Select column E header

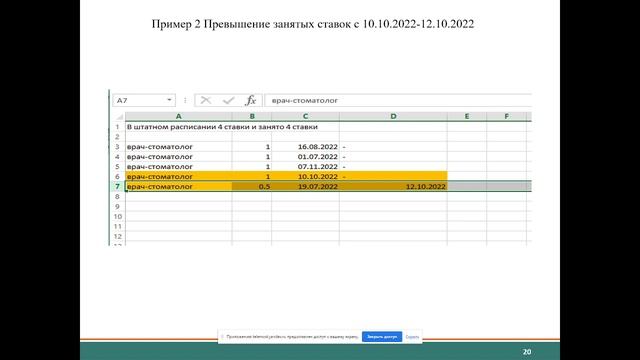pos(467,116)
